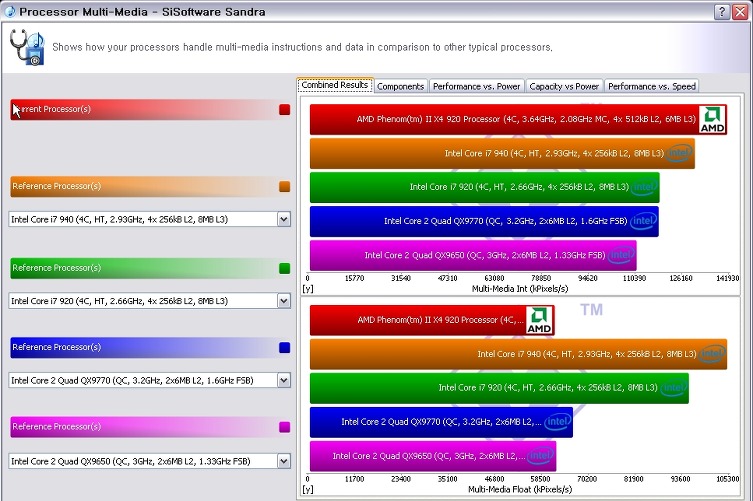Click the 141930 Int axis value

tap(728, 278)
